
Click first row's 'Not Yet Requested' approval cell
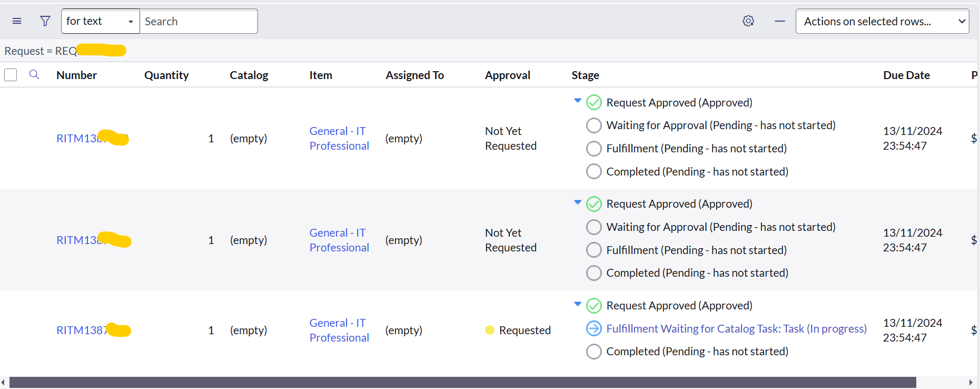[510, 138]
